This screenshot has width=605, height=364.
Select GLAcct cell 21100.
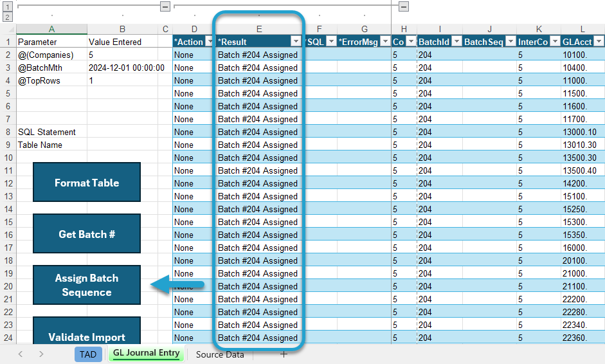[582, 286]
